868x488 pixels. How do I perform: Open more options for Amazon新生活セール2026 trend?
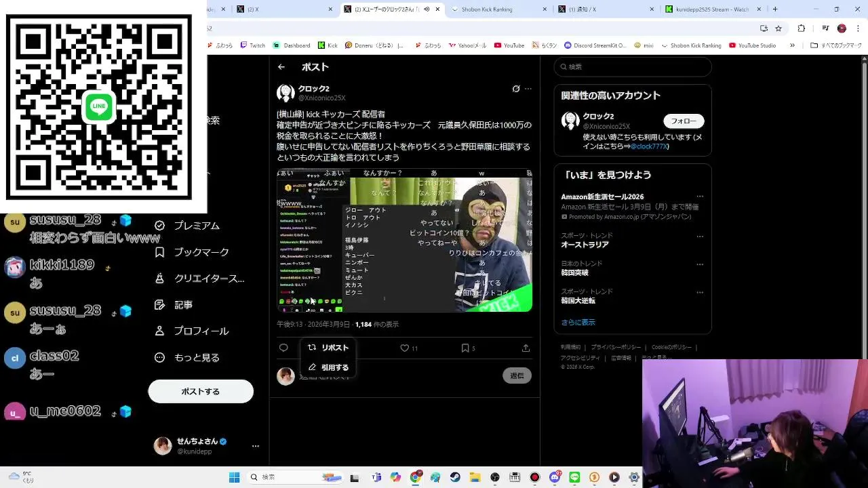[700, 197]
